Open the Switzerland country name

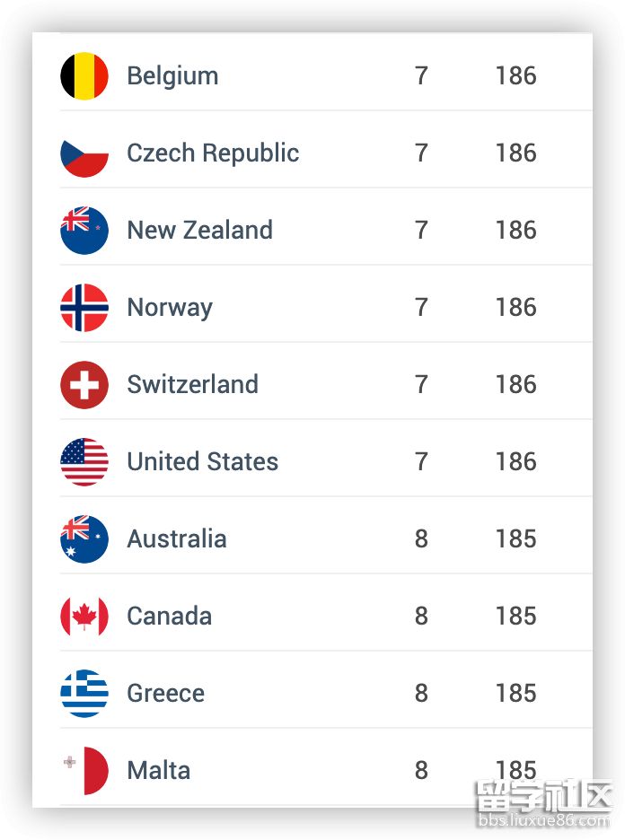click(x=192, y=385)
